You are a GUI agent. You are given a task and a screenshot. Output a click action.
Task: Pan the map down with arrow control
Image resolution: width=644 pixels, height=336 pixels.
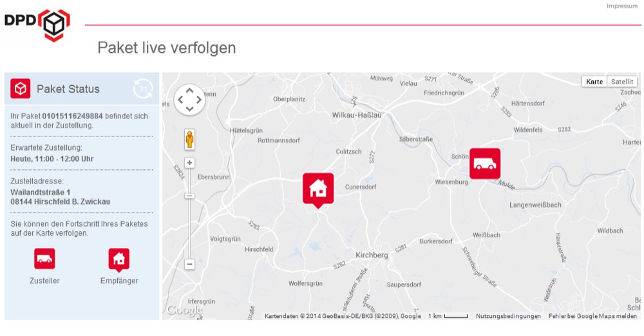click(189, 109)
